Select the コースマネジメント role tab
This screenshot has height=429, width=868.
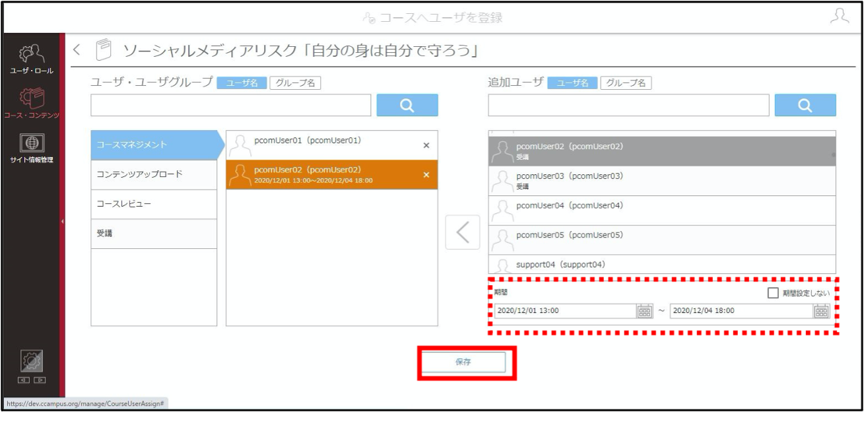tap(154, 145)
